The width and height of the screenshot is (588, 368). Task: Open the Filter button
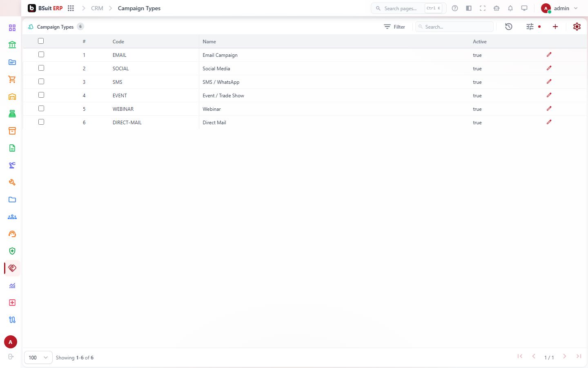pos(394,27)
